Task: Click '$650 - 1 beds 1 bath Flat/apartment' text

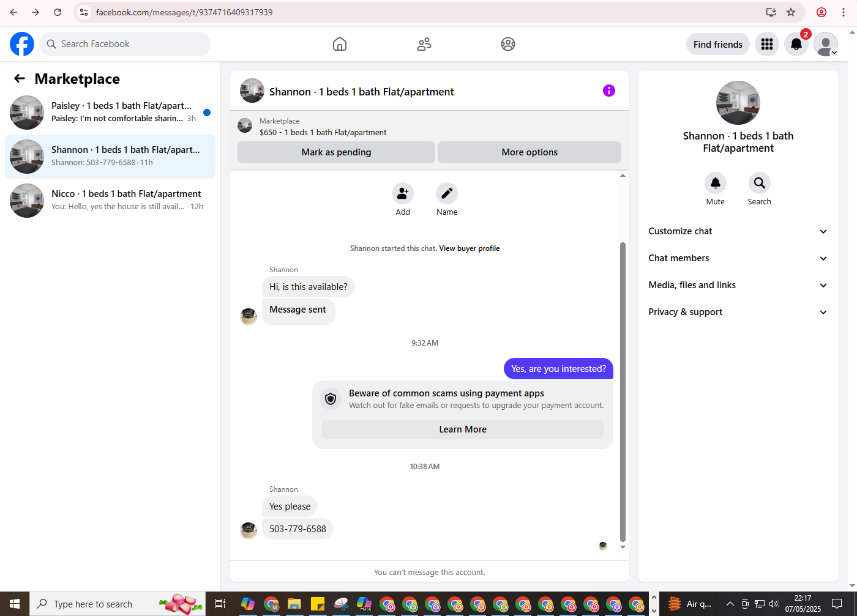Action: (x=323, y=132)
